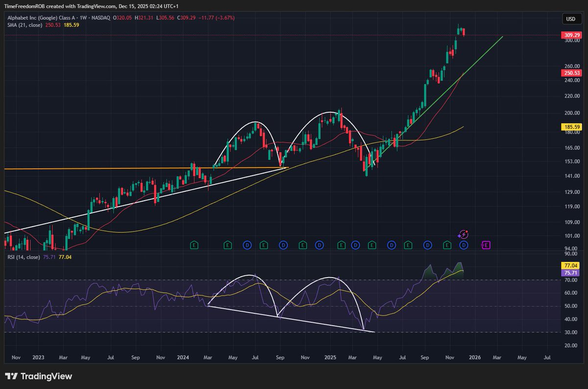588x389 pixels.
Task: Open the April 2025 earnings marker
Action: [372, 244]
